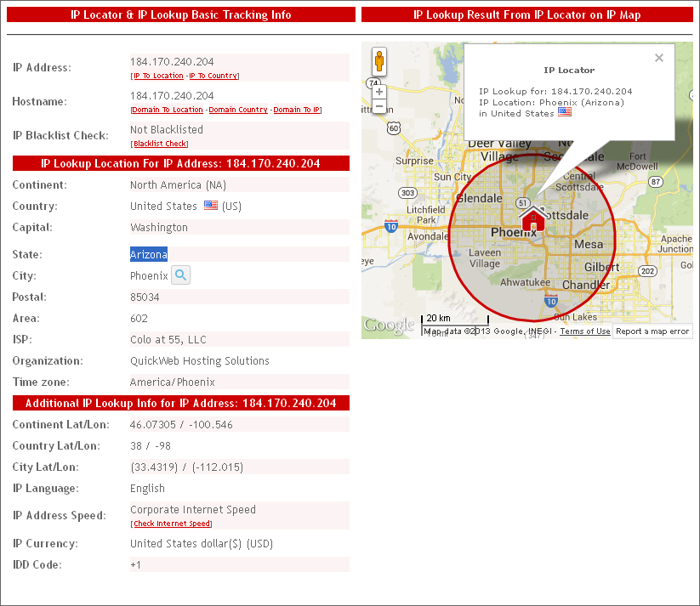This screenshot has height=606, width=700.
Task: Click the Mesa label on the map
Action: (589, 244)
